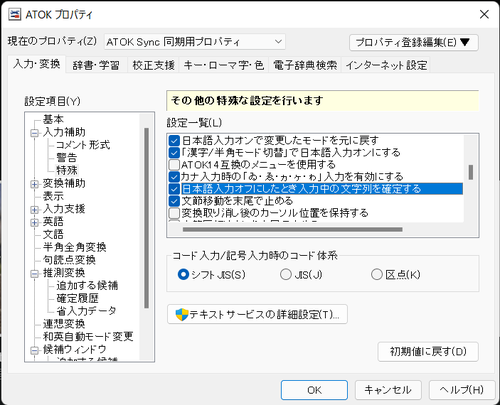Collapse the 推測変換 tree node
Screen dimensions: 500x405
[34, 274]
